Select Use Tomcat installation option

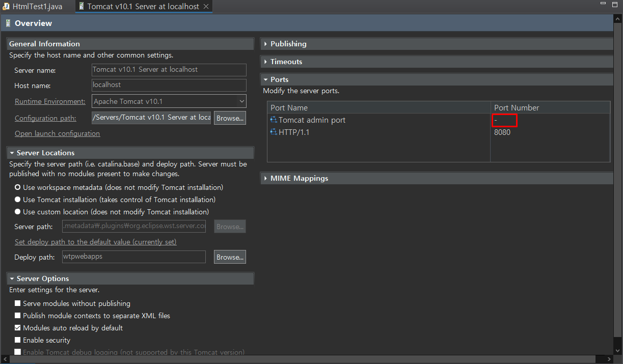click(x=18, y=200)
